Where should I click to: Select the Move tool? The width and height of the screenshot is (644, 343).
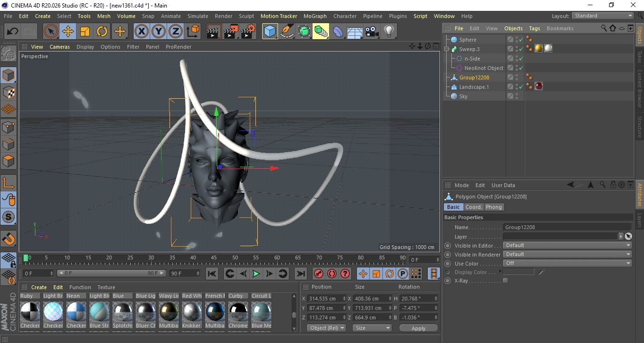[68, 32]
